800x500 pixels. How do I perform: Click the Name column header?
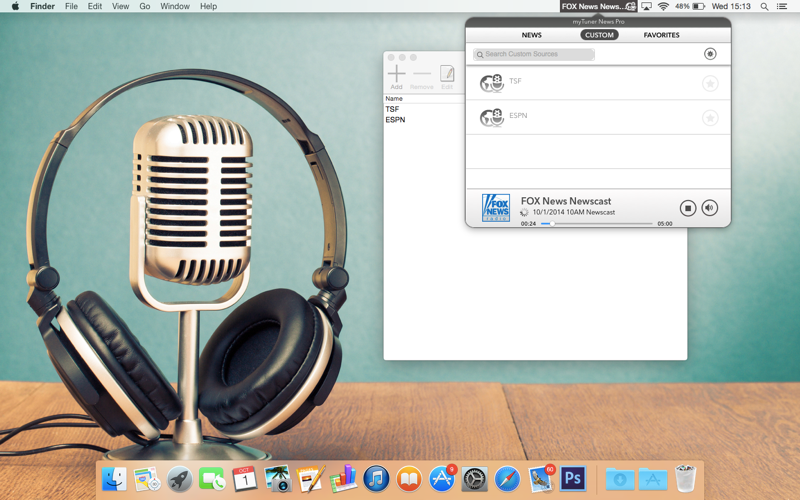394,98
